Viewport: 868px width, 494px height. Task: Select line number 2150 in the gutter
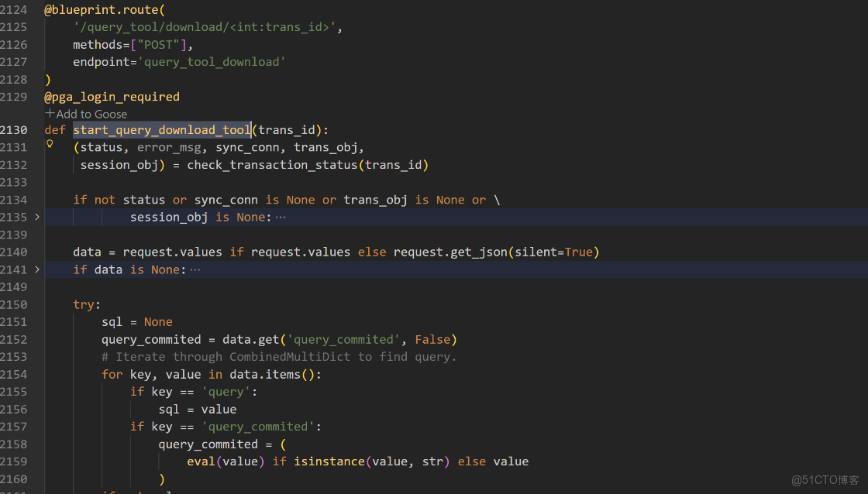[x=14, y=304]
